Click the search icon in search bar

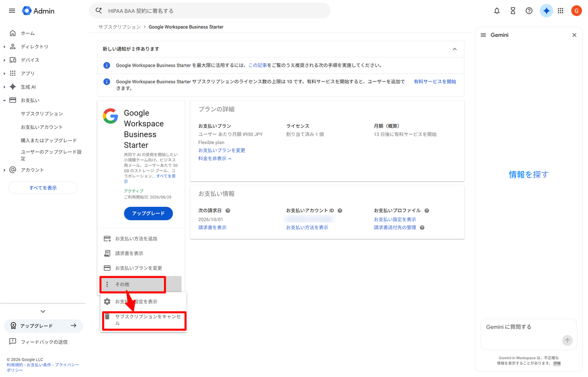[x=99, y=11]
